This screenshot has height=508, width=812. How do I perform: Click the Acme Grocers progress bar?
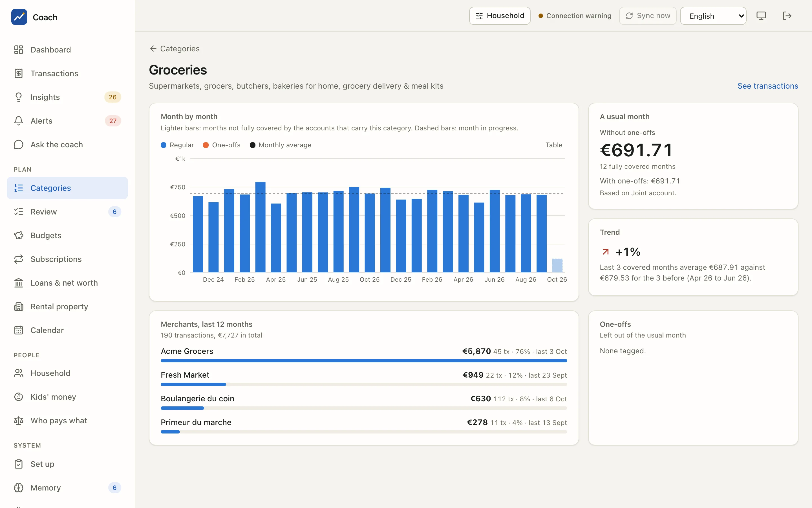click(364, 361)
